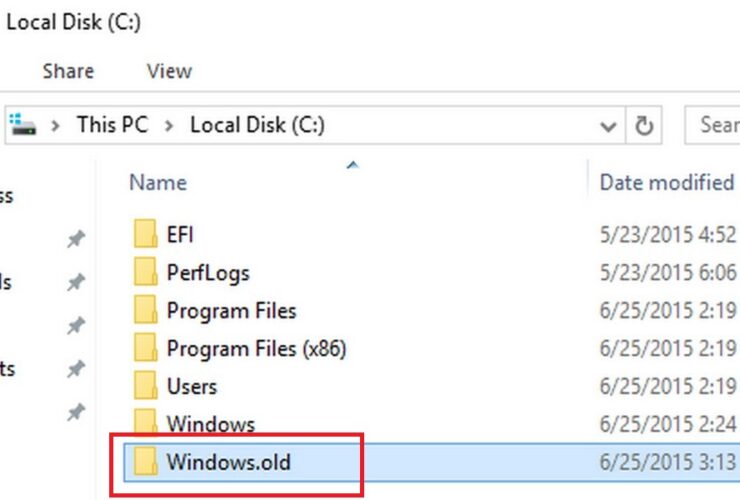Click the Users folder icon
Screen dimensions: 740x500
coord(145,386)
